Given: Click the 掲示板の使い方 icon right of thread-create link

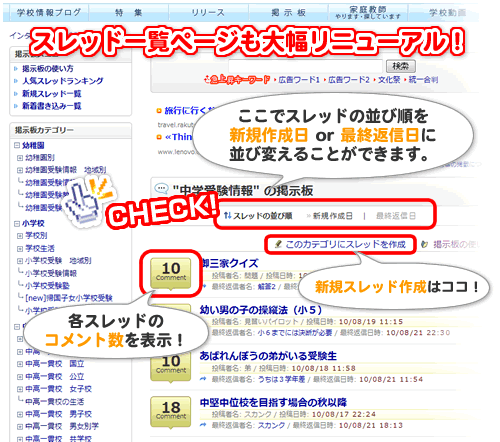Looking at the screenshot, I should (x=424, y=244).
